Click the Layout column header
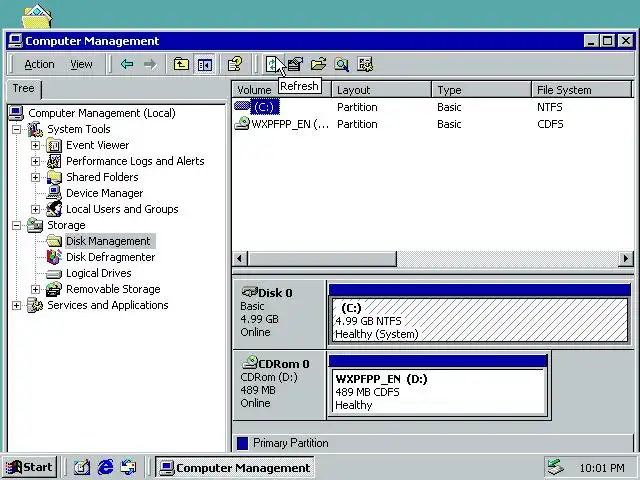640x480 pixels. (x=381, y=89)
